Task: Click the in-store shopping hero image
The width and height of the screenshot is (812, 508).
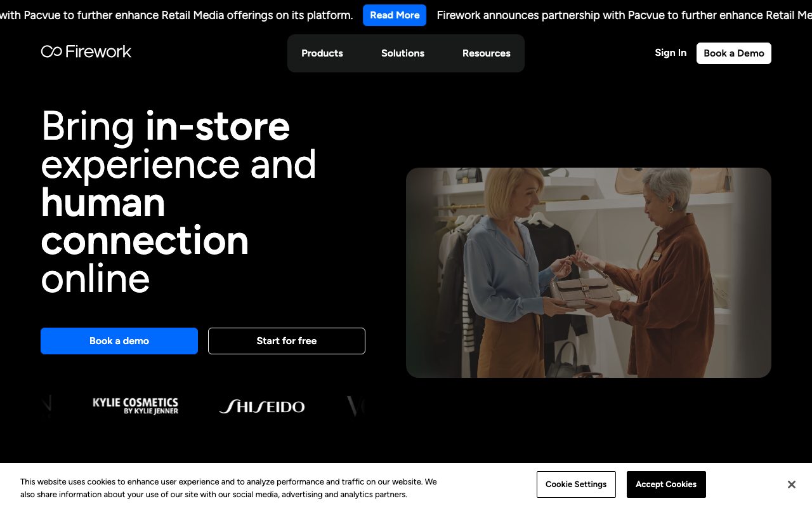Action: coord(589,272)
